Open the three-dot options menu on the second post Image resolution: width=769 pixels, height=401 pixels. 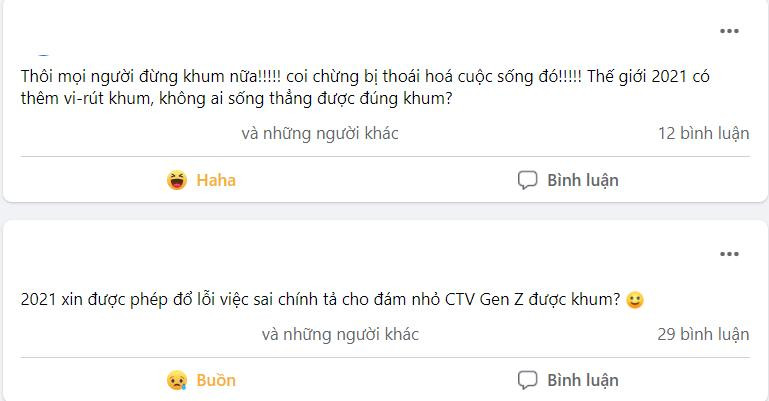tap(729, 254)
